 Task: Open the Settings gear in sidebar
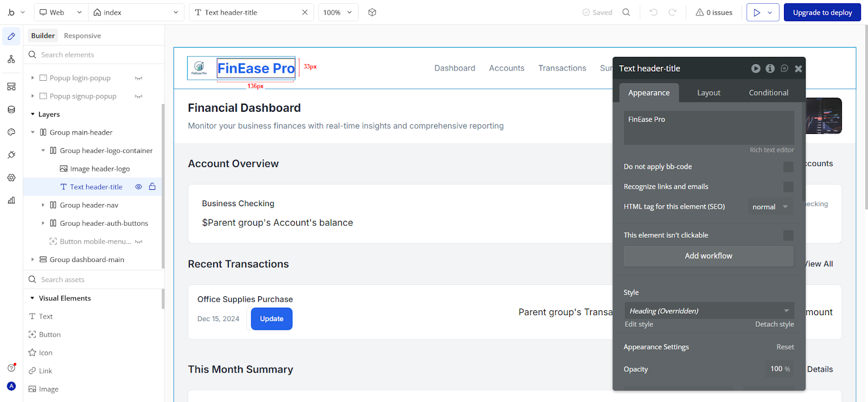11,177
